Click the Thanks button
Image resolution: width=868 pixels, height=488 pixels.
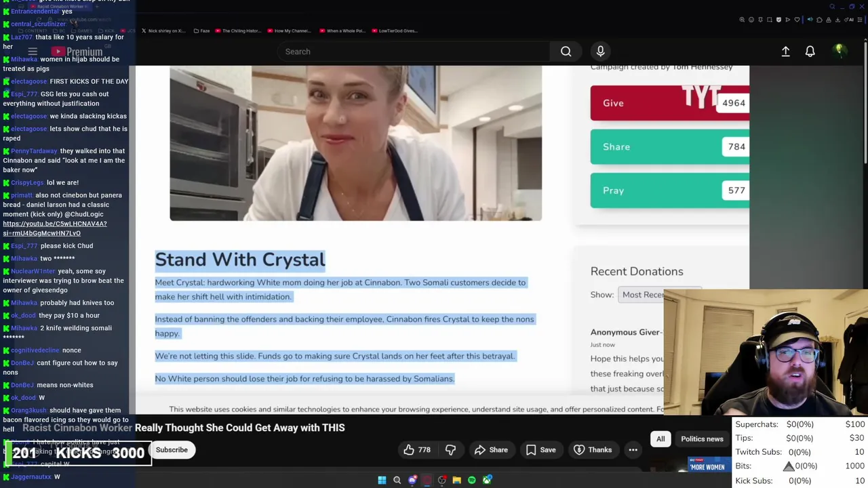click(593, 450)
